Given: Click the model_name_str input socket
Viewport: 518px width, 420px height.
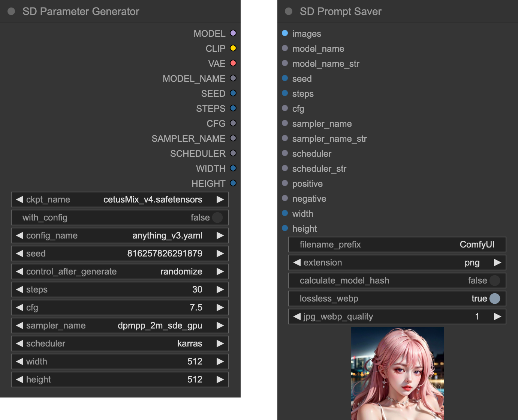Looking at the screenshot, I should tap(285, 63).
